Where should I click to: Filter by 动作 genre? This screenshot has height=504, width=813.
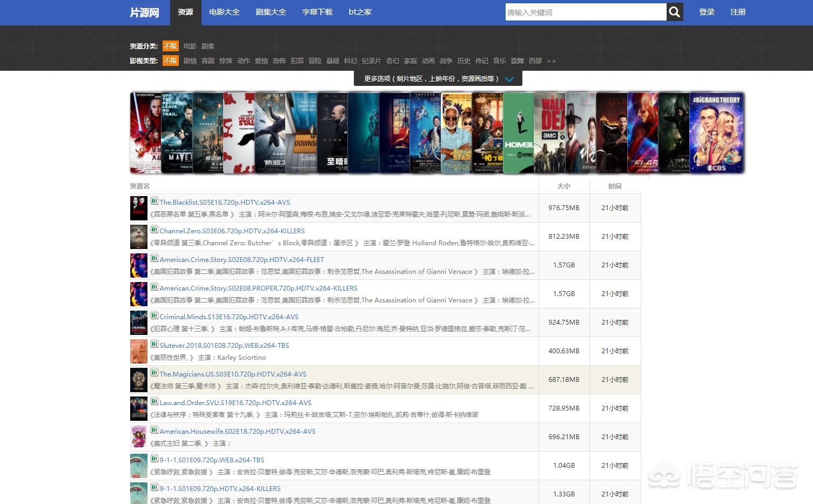coord(244,61)
